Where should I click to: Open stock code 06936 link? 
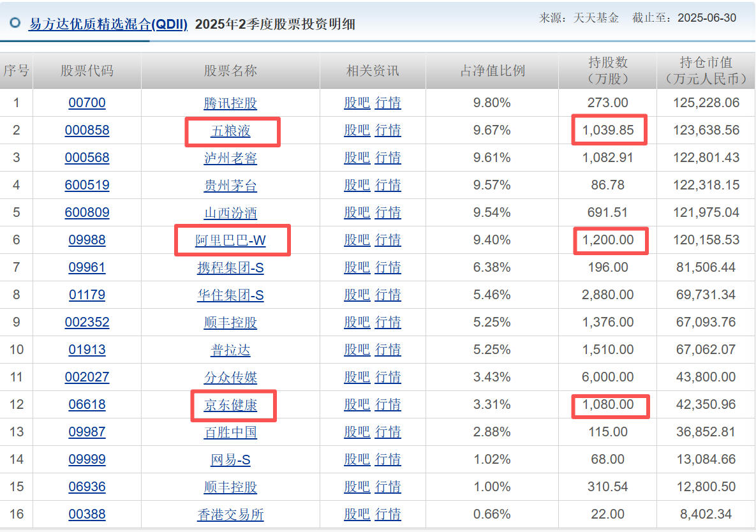87,487
